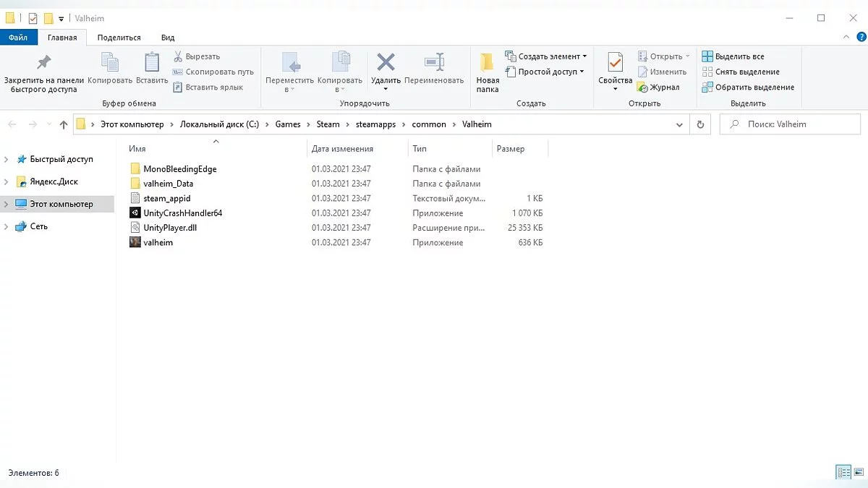Open the Вид ribbon tab
Screen dimensions: 868x488
(x=168, y=37)
